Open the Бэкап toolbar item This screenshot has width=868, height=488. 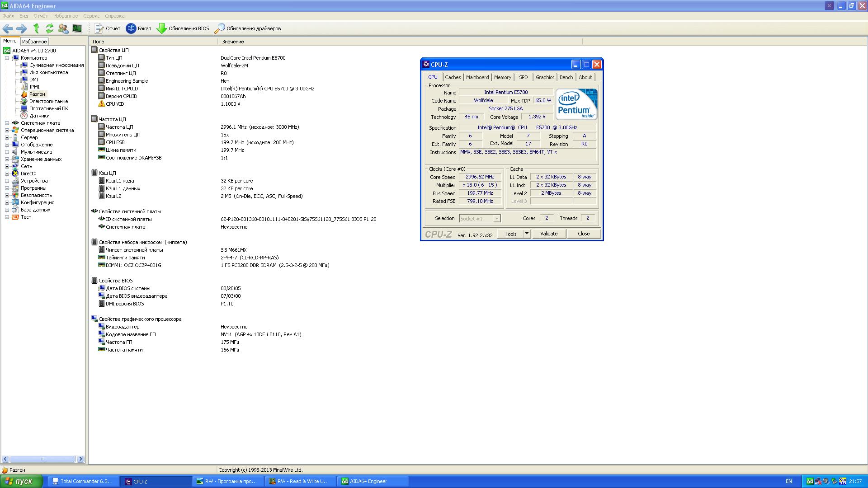pyautogui.click(x=138, y=28)
